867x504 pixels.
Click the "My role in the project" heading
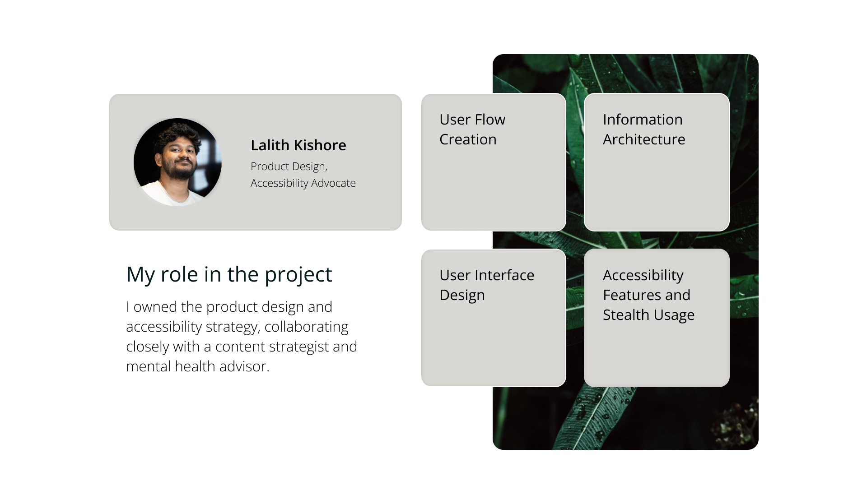229,274
